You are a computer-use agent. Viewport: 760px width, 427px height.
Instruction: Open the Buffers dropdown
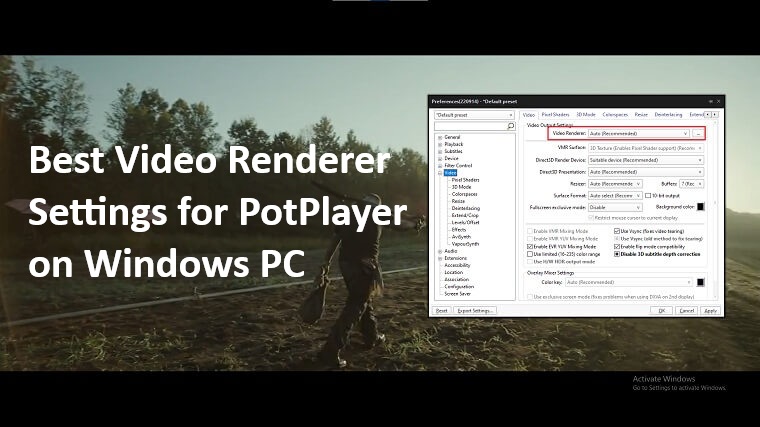(692, 184)
